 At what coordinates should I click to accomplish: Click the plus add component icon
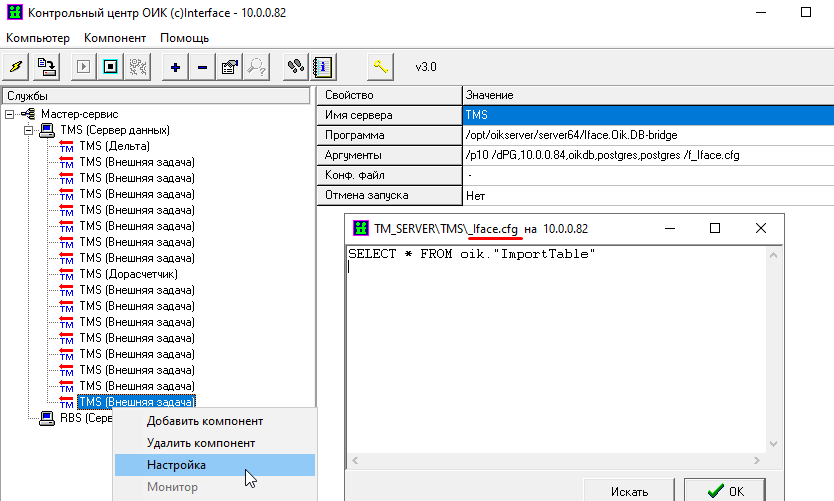(x=176, y=67)
